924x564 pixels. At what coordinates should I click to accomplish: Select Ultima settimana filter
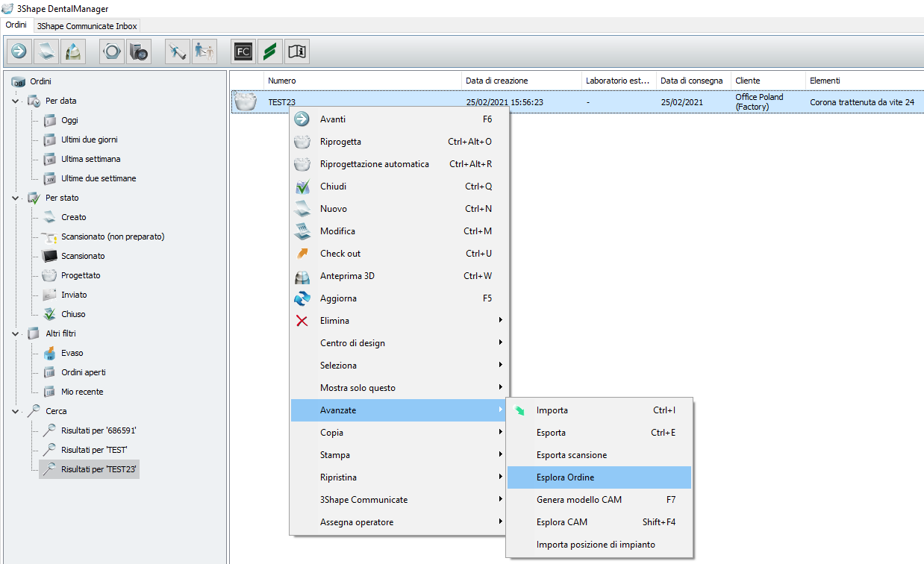(90, 159)
